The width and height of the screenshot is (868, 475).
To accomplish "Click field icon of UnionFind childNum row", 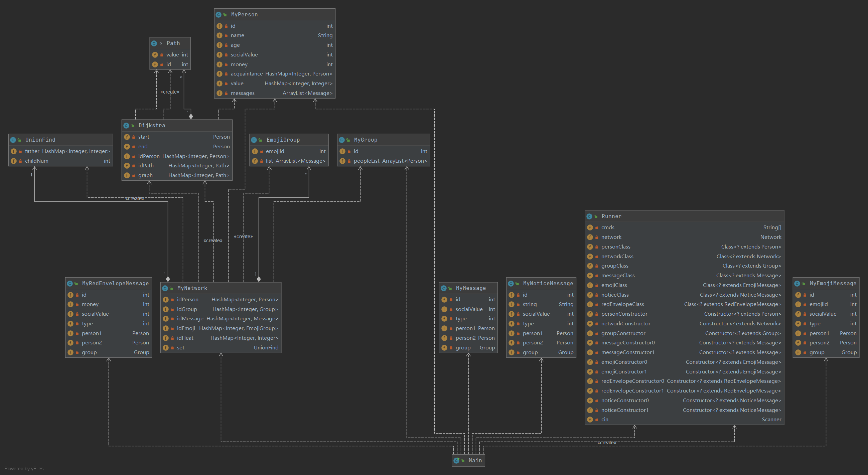I will (14, 161).
